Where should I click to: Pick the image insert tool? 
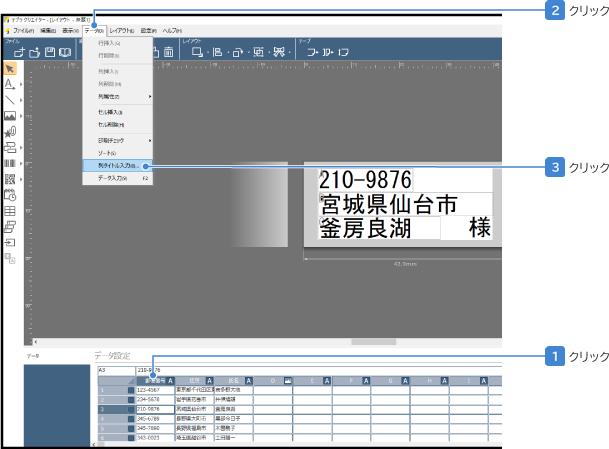tap(10, 116)
